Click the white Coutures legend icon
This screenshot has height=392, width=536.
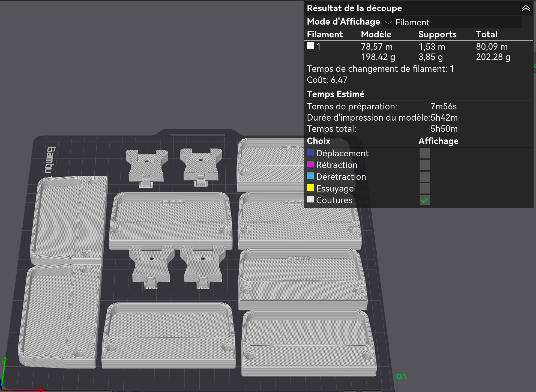click(310, 199)
